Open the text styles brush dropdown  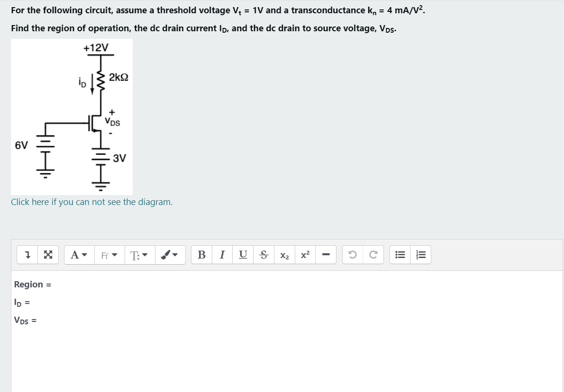pyautogui.click(x=170, y=255)
